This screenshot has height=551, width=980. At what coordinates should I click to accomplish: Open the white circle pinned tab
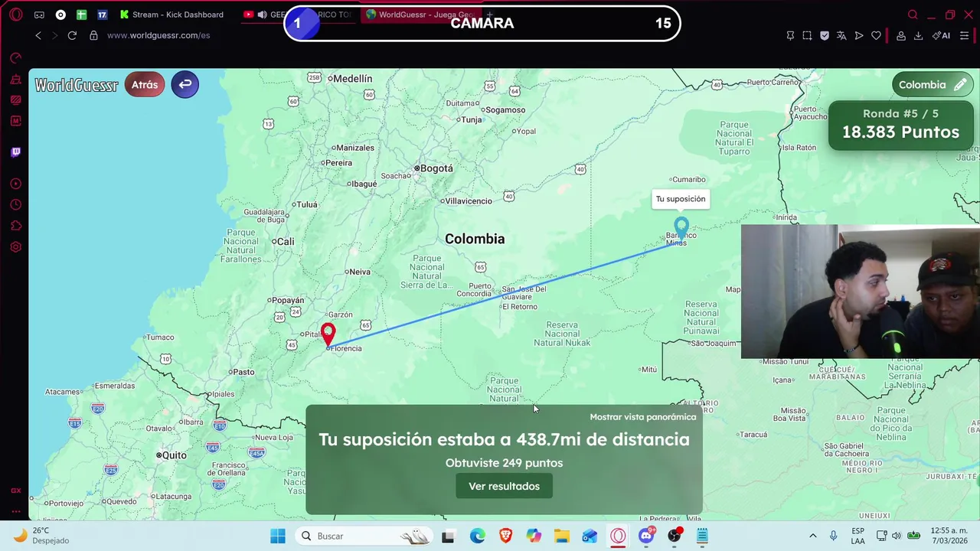click(60, 15)
